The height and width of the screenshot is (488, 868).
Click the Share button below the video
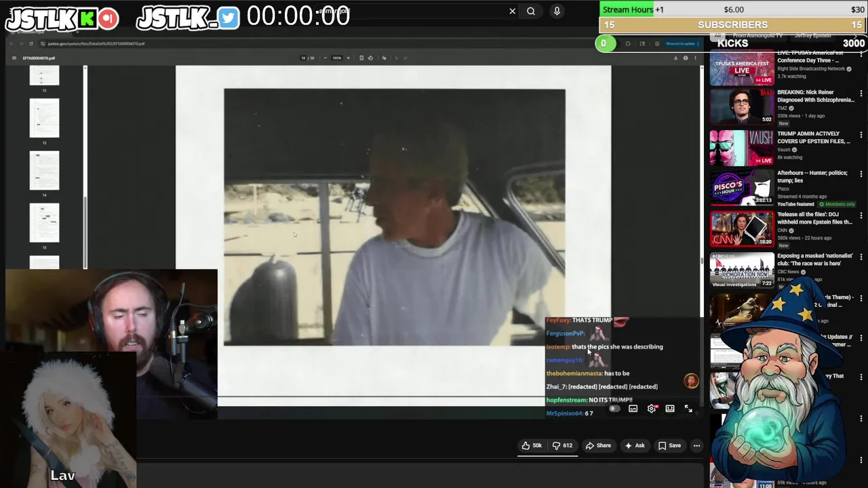[598, 445]
